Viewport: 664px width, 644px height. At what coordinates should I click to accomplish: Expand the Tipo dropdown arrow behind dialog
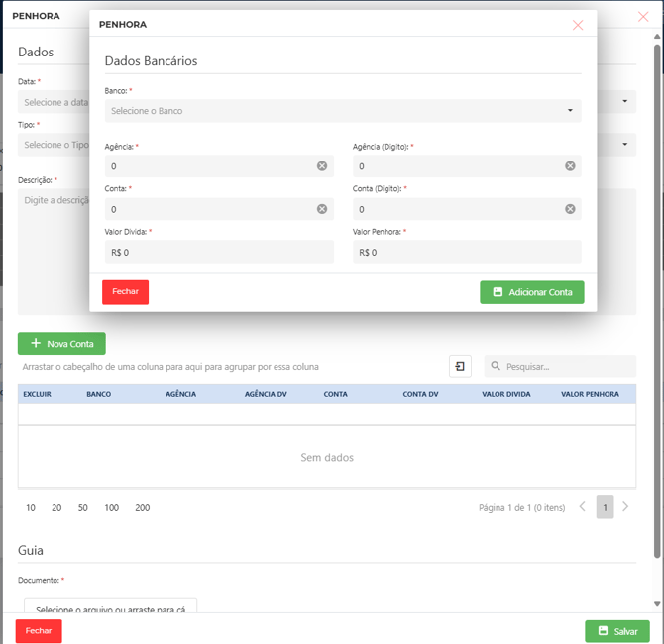pos(625,145)
